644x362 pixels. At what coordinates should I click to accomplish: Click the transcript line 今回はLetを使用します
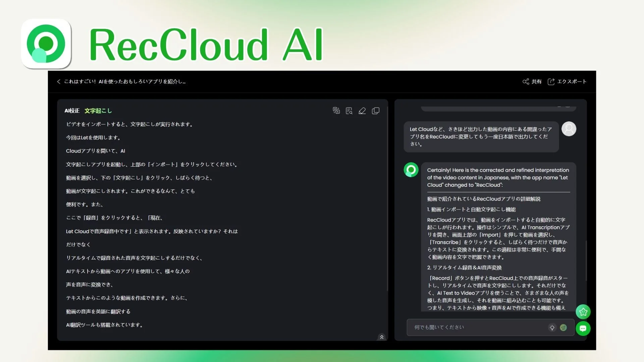click(93, 137)
